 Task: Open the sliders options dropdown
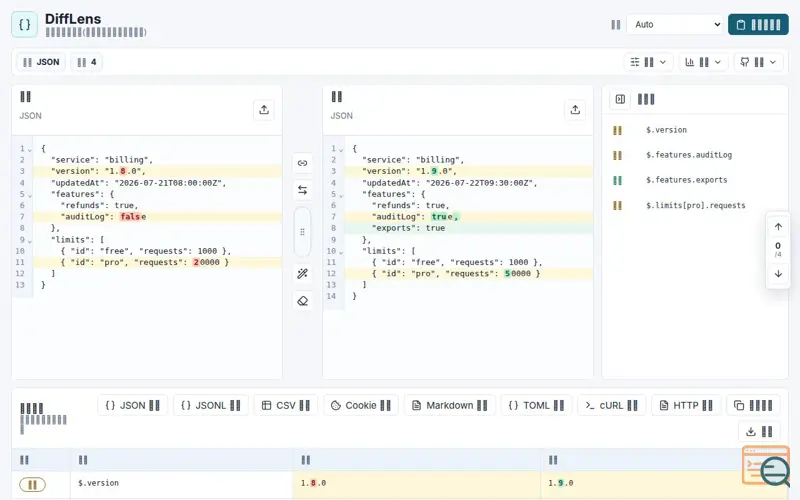(648, 62)
